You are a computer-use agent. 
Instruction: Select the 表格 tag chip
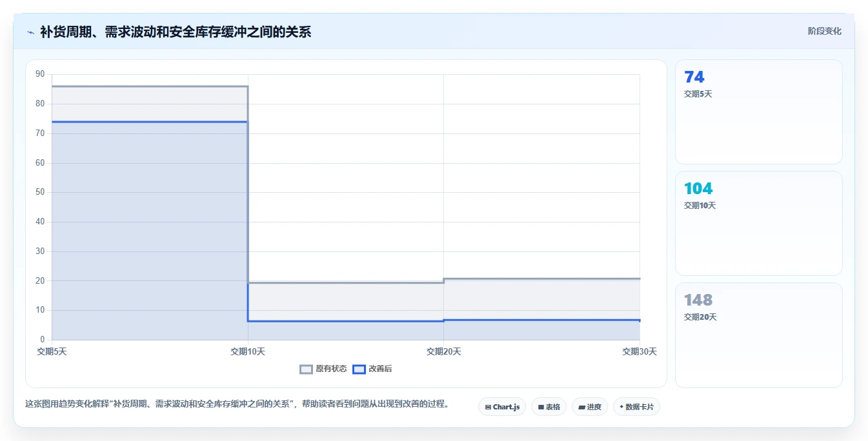pos(549,407)
